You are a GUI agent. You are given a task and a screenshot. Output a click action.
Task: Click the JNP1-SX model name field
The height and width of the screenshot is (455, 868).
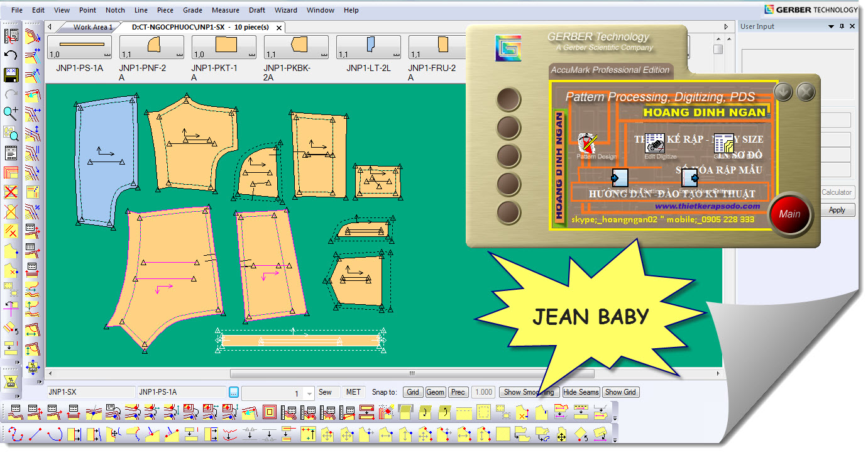point(90,392)
